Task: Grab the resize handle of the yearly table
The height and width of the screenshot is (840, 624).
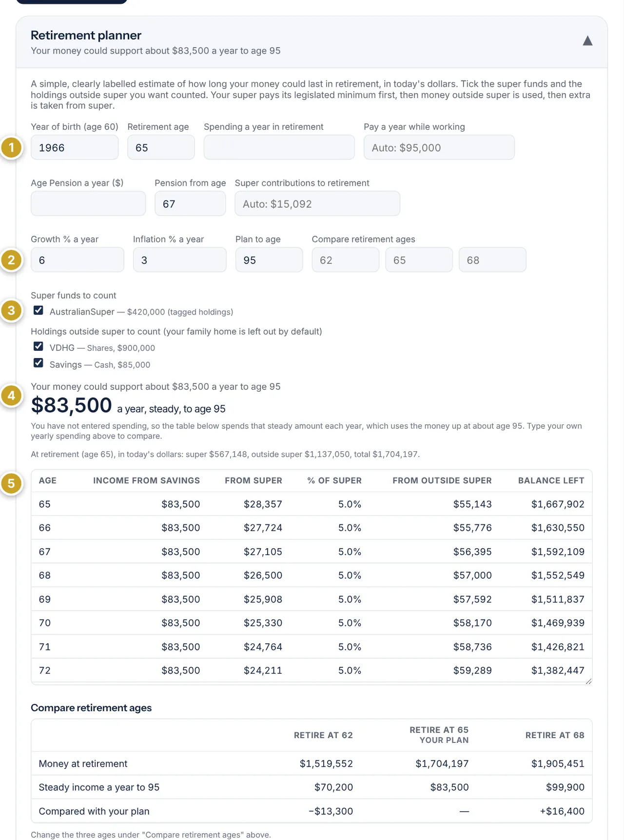Action: [x=588, y=681]
